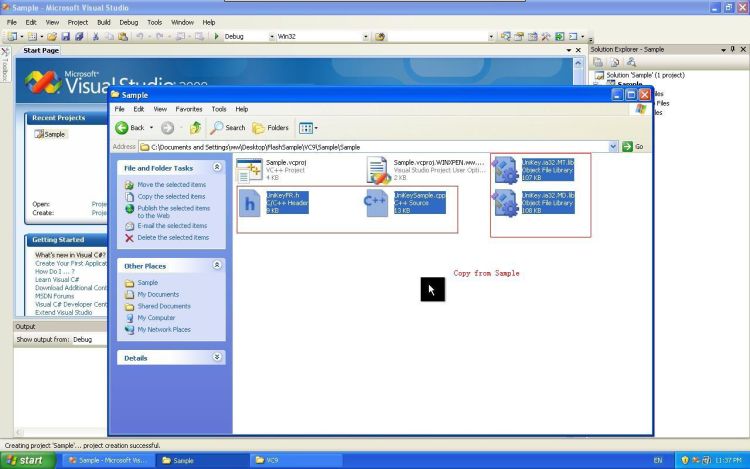Click Paste icon in Visual Studio toolbar
This screenshot has width=750, height=469.
(123, 36)
